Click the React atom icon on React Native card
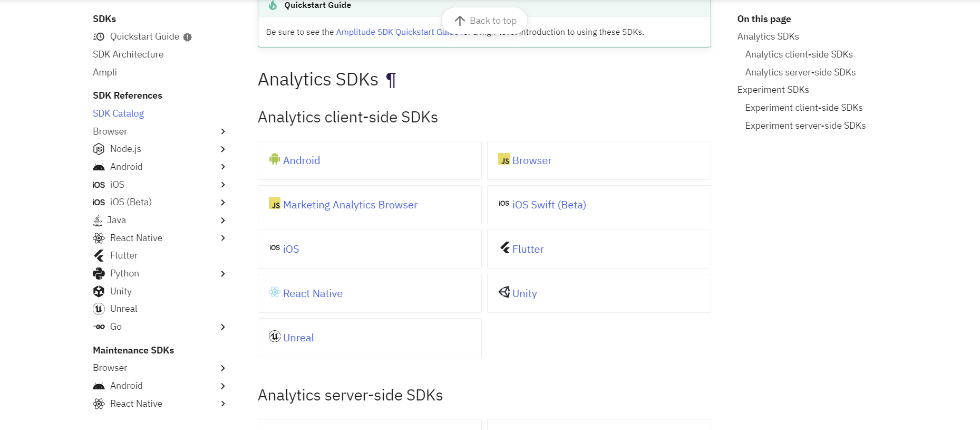Image resolution: width=980 pixels, height=430 pixels. point(275,292)
